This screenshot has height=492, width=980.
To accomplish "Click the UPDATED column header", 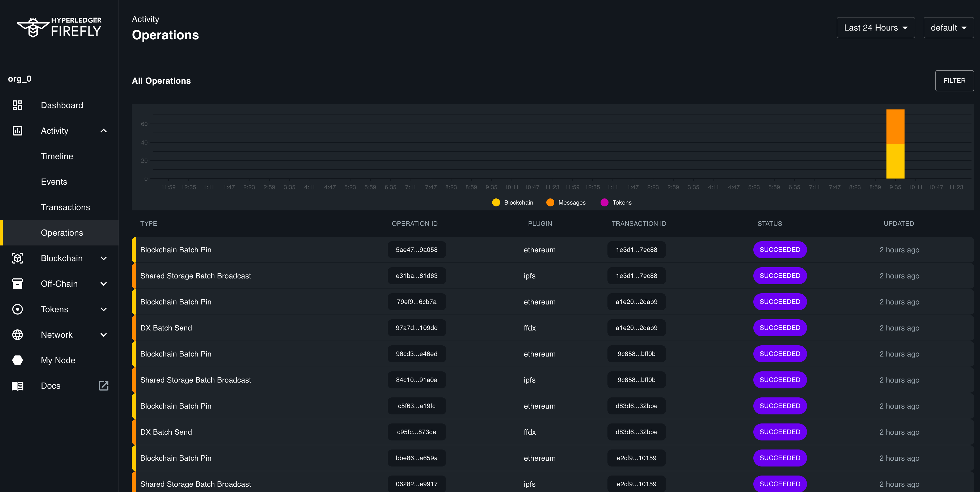I will tap(899, 224).
